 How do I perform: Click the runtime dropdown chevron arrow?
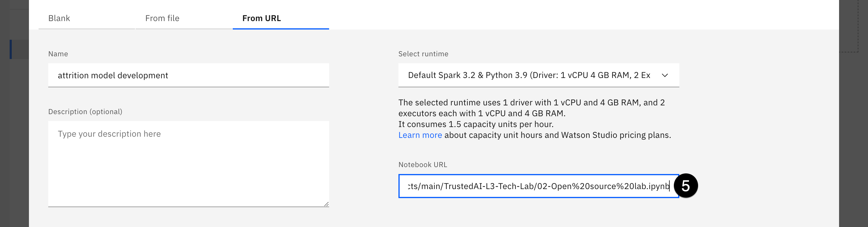[665, 75]
